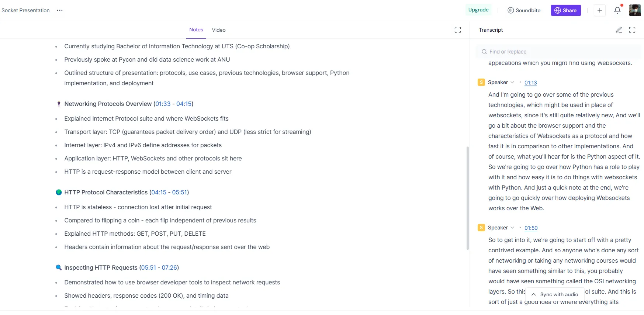The width and height of the screenshot is (644, 315).
Task: Open the Soundbite feature
Action: tap(524, 10)
